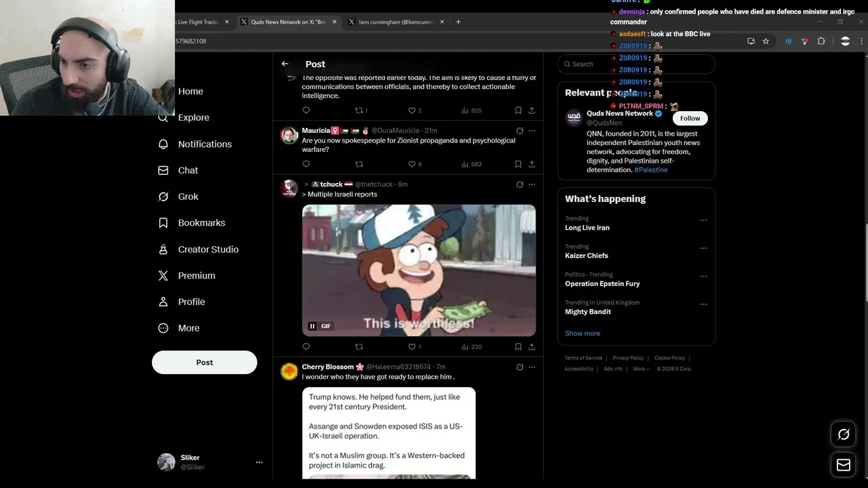Open the floating Grok button
The width and height of the screenshot is (868, 488).
[x=844, y=434]
